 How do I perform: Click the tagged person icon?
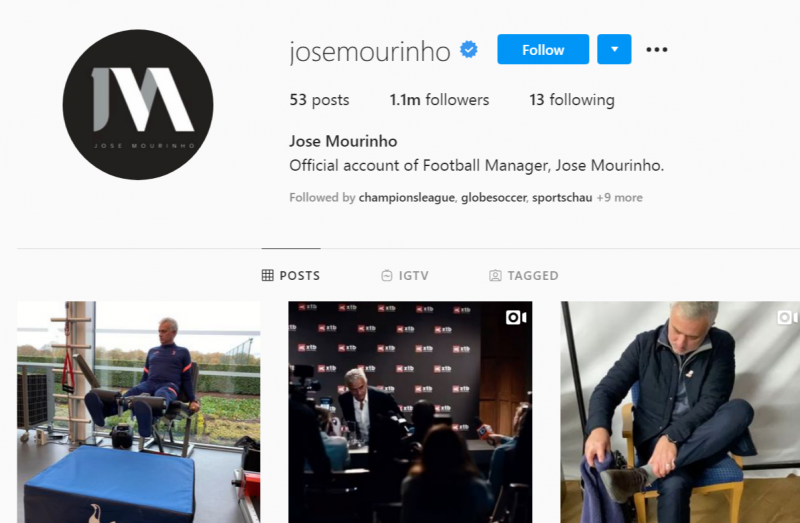495,276
